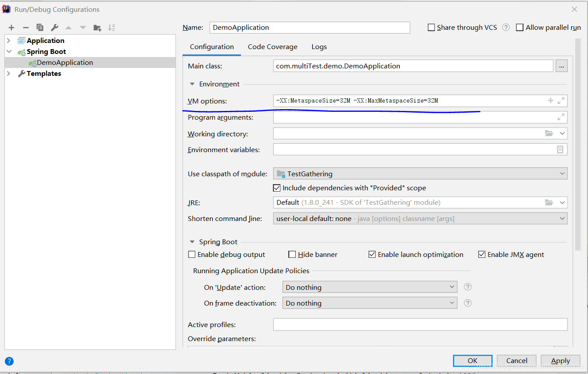The height and width of the screenshot is (374, 588).
Task: Open JRE dropdown arrow
Action: point(562,203)
